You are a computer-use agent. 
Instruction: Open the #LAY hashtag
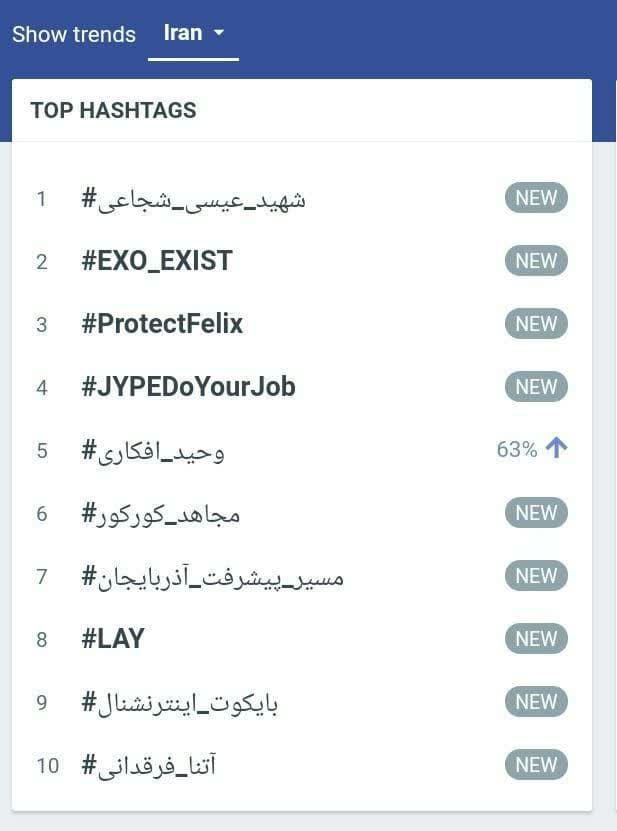pos(113,639)
